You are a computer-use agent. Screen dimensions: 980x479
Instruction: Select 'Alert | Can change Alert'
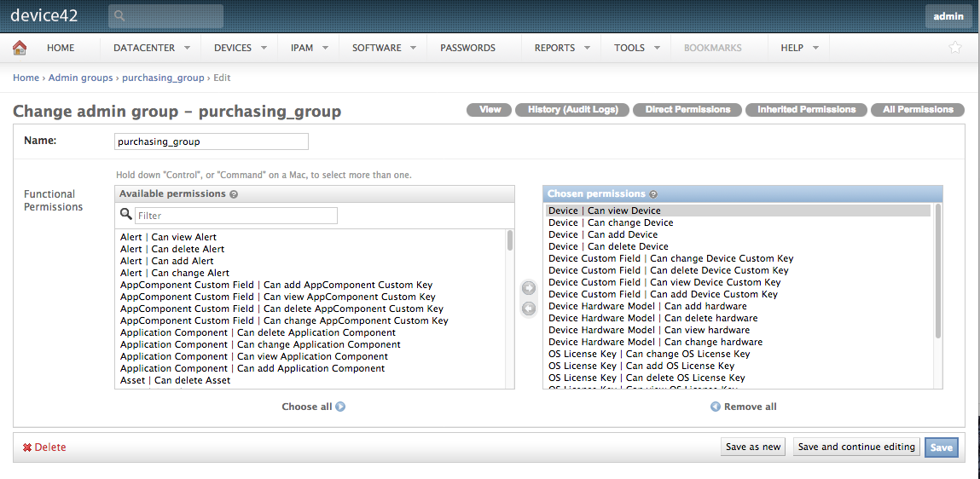click(x=174, y=273)
